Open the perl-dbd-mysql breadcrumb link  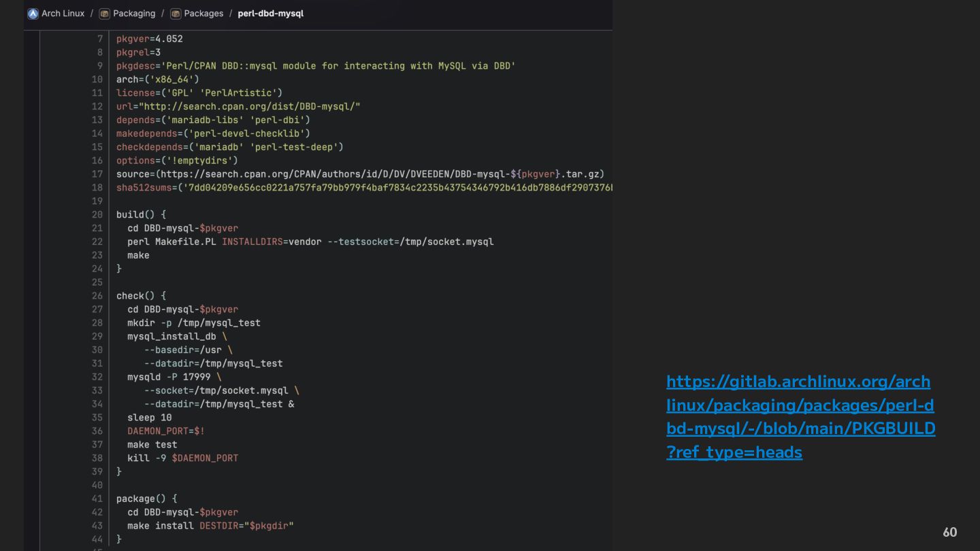click(270, 14)
